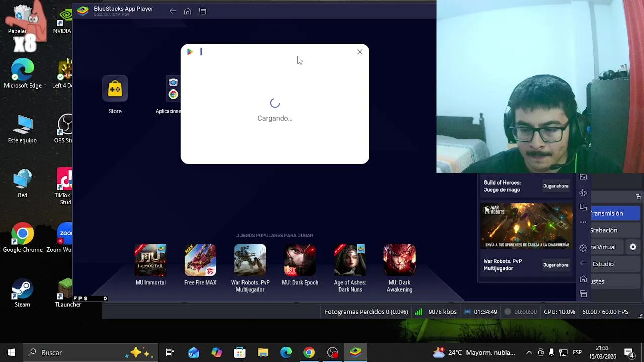The width and height of the screenshot is (644, 362).
Task: Click OBS Grabación button
Action: pyautogui.click(x=615, y=230)
